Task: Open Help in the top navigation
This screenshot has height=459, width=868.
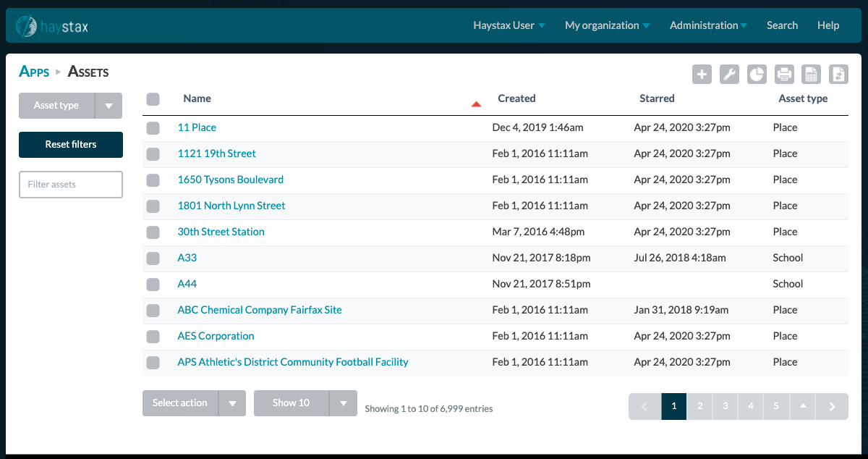Action: tap(828, 25)
